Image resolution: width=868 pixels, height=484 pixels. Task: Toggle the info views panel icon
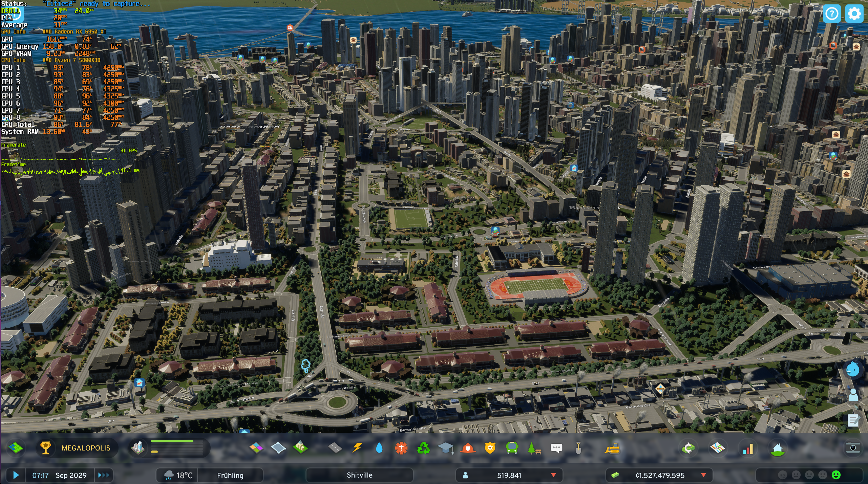pyautogui.click(x=15, y=448)
